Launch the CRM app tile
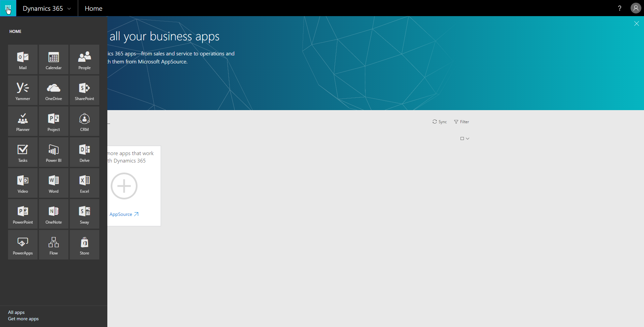Screen dimensions: 644x327 tap(85, 121)
